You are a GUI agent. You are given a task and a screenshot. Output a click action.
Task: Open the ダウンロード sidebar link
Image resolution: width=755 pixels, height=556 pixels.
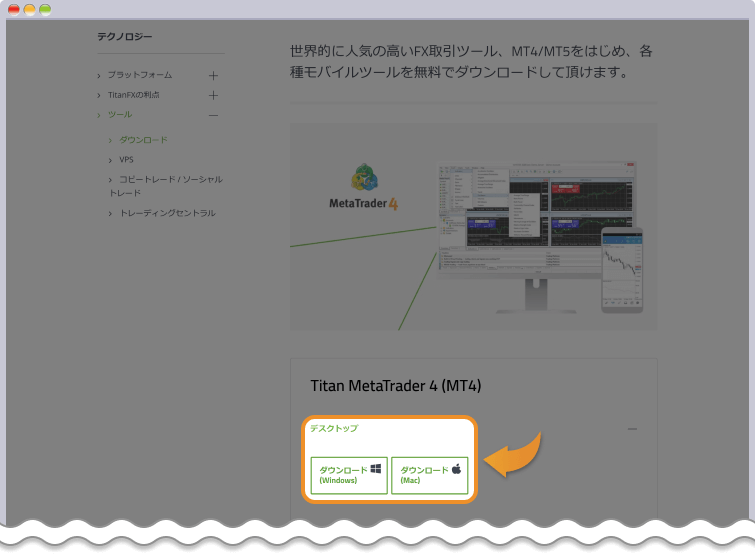coord(143,140)
